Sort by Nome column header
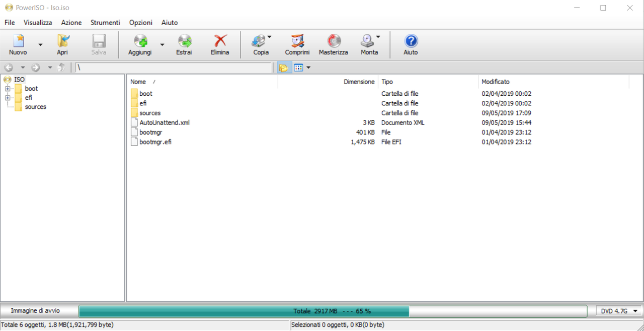This screenshot has width=644, height=331. 202,82
